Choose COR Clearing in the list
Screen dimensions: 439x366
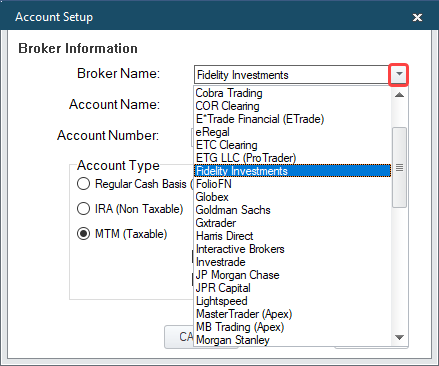pyautogui.click(x=292, y=106)
